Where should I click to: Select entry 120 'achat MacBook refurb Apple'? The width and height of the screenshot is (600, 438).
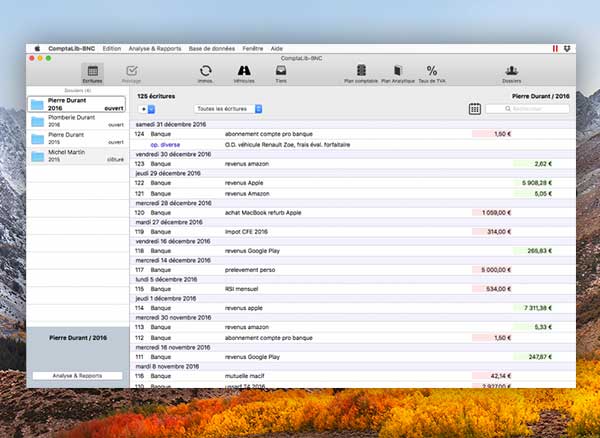353,213
